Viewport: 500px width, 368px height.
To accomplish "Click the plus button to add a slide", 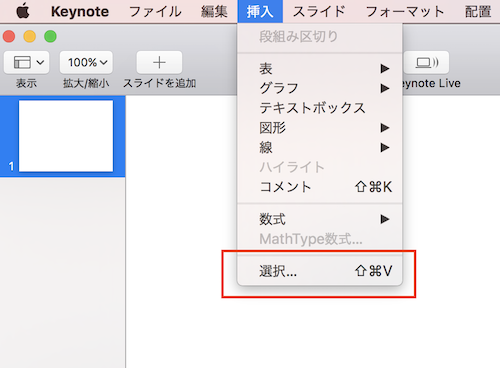I will 159,62.
